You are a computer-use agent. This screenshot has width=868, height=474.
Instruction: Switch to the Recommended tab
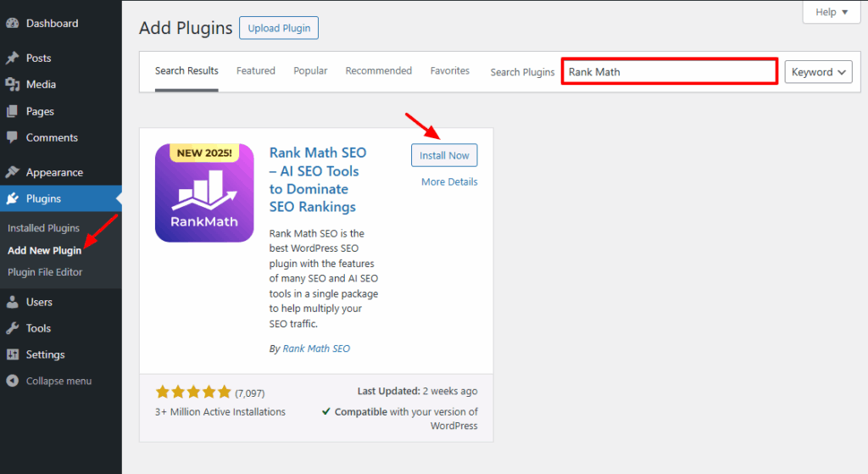pyautogui.click(x=379, y=71)
